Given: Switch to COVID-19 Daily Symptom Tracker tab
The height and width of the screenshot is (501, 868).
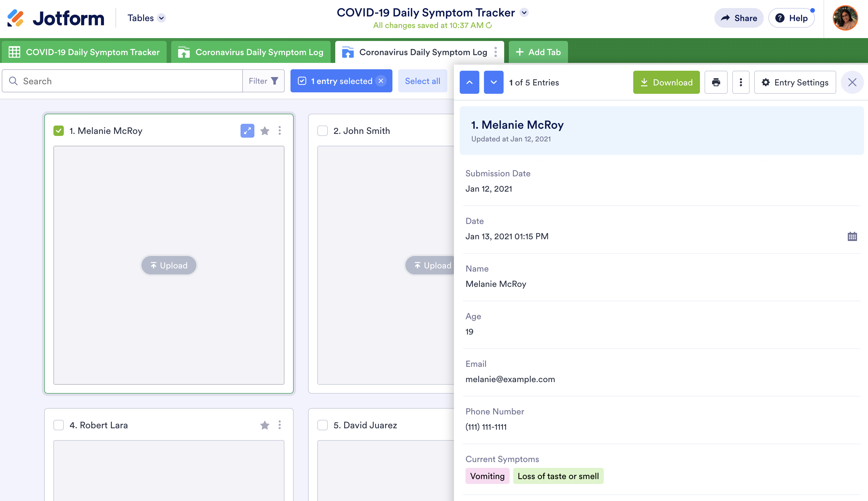Looking at the screenshot, I should [x=84, y=52].
